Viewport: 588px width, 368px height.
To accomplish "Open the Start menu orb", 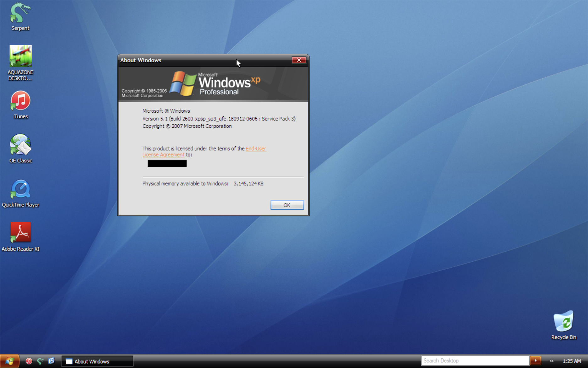I will pyautogui.click(x=9, y=361).
